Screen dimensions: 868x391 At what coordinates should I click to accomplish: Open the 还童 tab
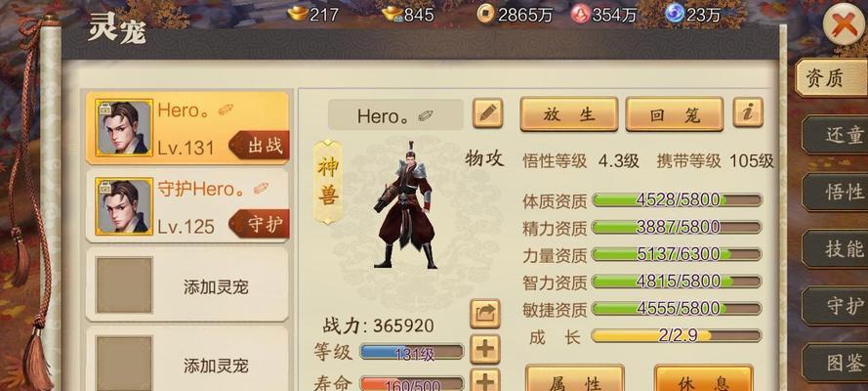point(835,135)
